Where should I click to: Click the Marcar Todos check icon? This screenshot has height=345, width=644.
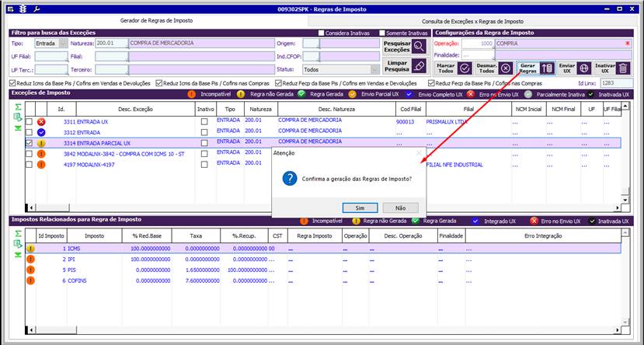(465, 68)
